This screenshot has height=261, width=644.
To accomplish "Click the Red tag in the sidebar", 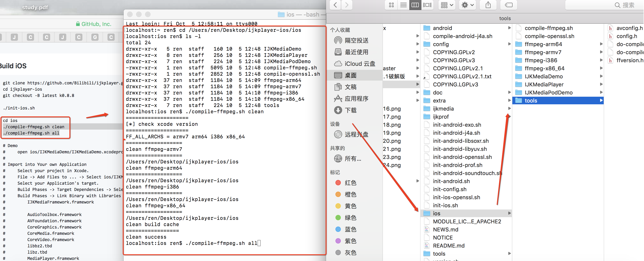I will (350, 183).
